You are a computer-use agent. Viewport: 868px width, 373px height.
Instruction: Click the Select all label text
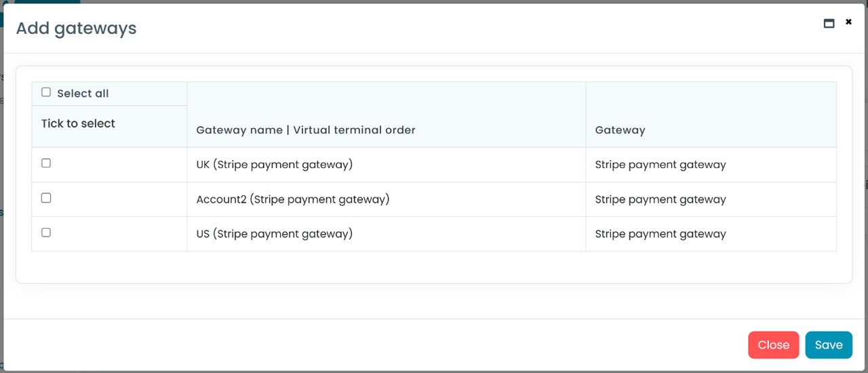click(x=83, y=94)
